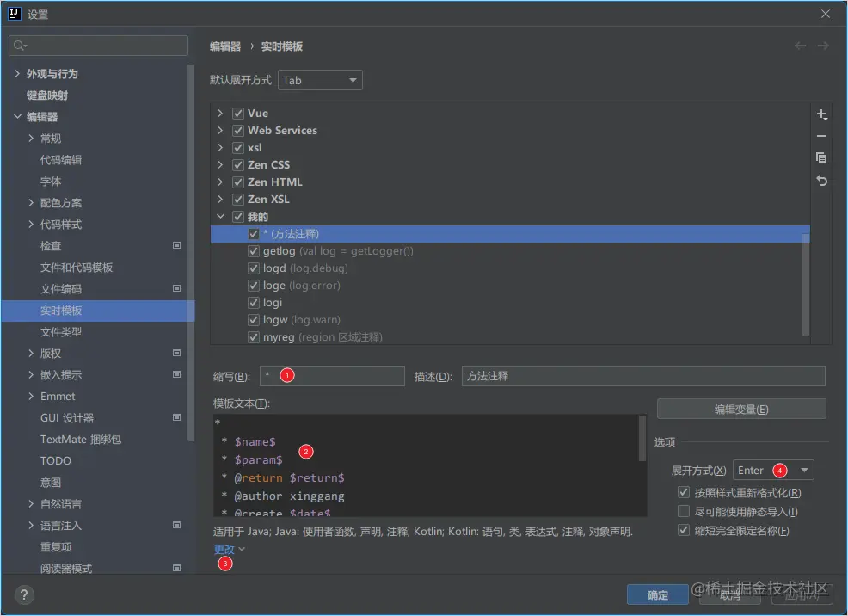This screenshot has height=616, width=848.
Task: Open 默认展开方式 Tab dropdown
Action: coord(320,80)
